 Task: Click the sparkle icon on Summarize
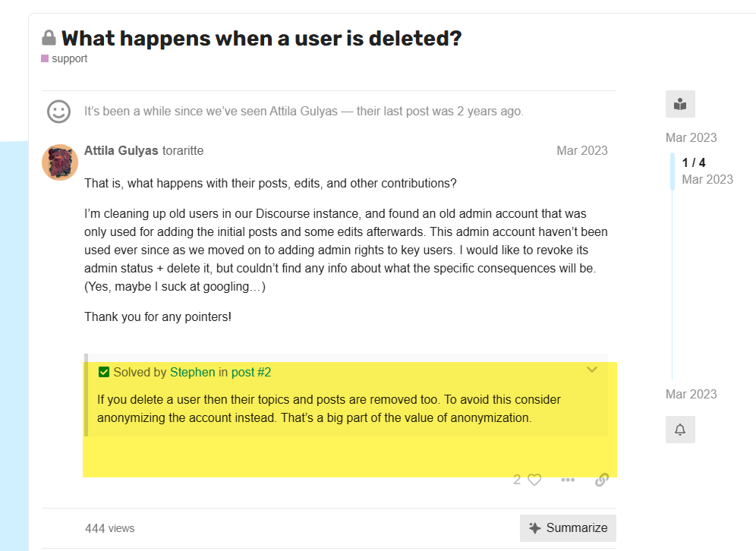[x=534, y=528]
